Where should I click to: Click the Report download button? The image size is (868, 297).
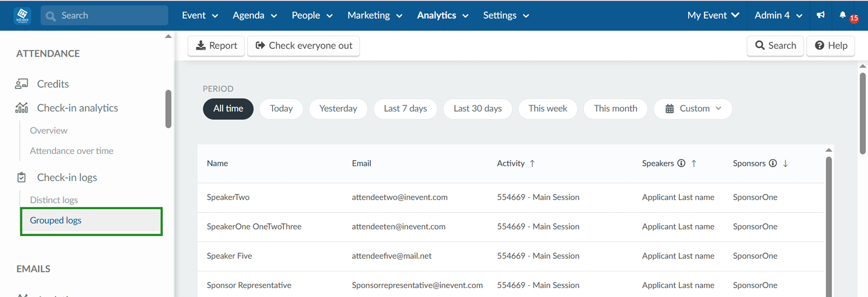click(x=216, y=46)
